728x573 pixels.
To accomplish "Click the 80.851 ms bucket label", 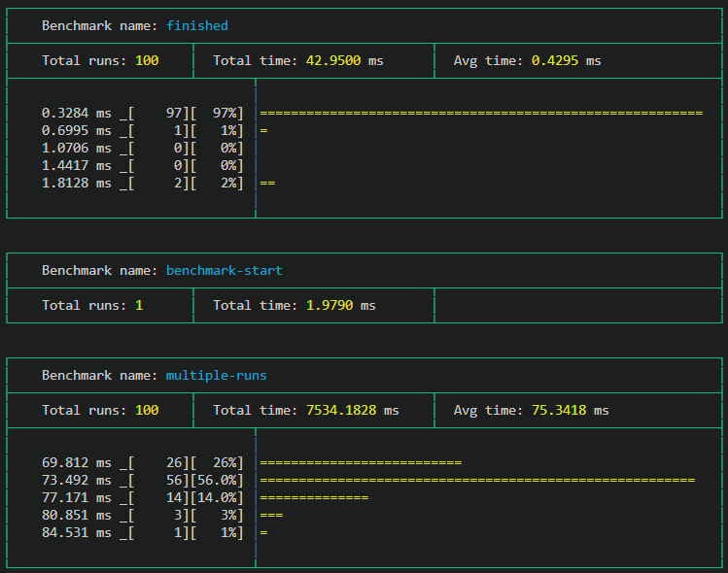I will [77, 515].
